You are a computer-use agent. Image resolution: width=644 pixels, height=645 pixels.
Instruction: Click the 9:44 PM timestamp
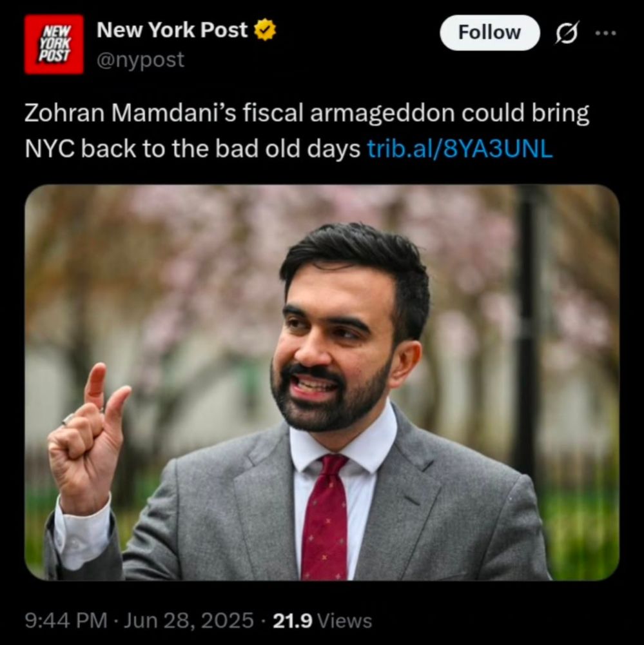(x=66, y=620)
